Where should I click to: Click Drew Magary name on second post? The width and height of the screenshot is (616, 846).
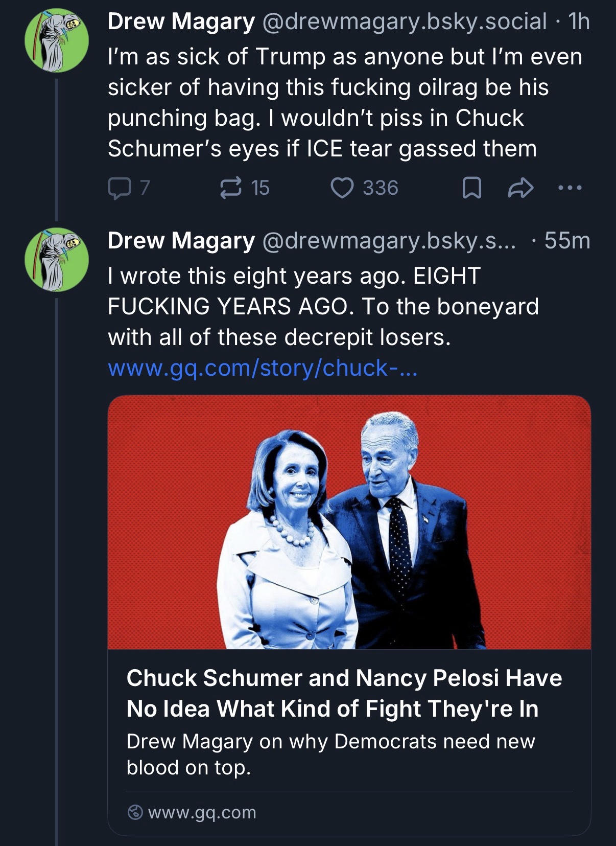click(x=181, y=241)
